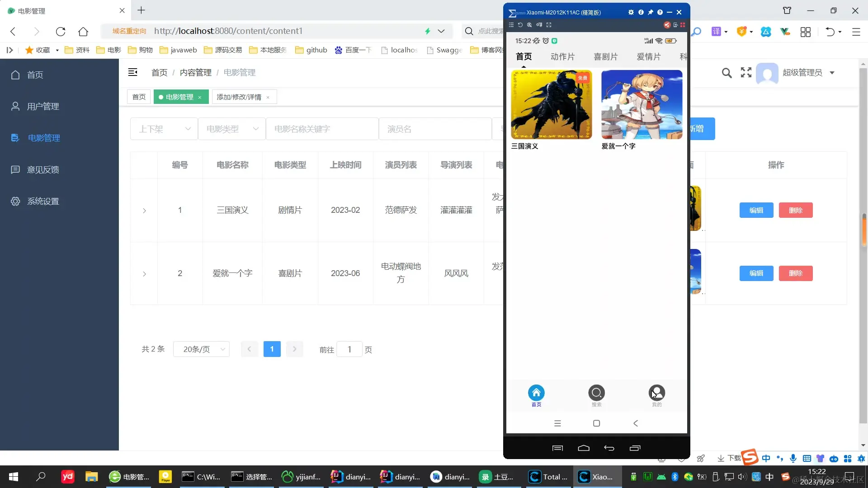This screenshot has height=488, width=868.
Task: Tap the phone app search icon
Action: click(596, 393)
